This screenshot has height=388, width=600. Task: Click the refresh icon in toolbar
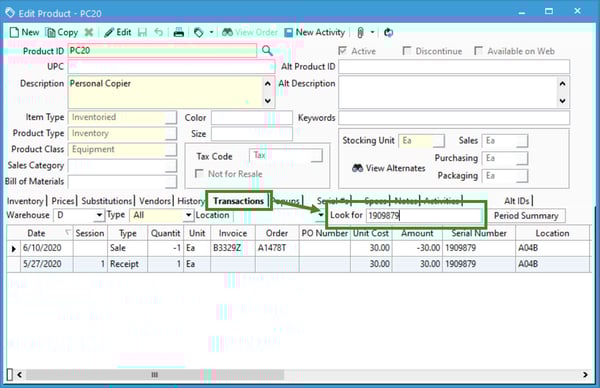click(388, 33)
